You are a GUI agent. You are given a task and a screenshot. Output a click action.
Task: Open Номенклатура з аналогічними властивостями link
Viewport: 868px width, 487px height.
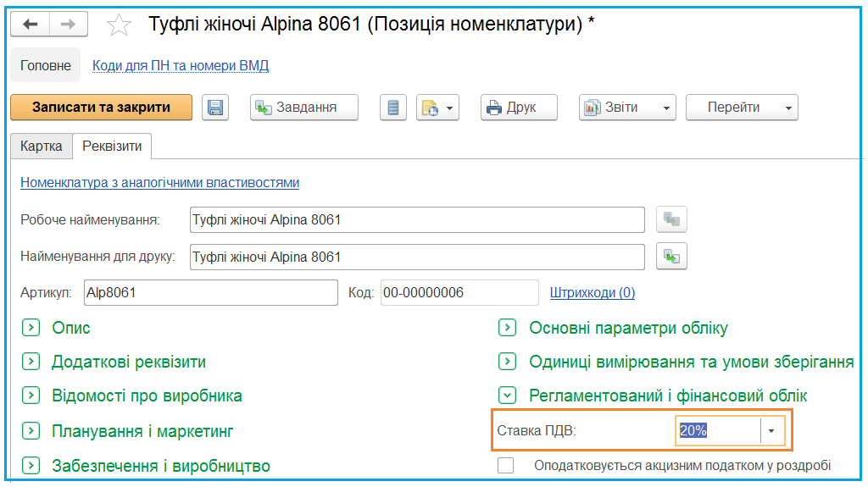point(160,183)
